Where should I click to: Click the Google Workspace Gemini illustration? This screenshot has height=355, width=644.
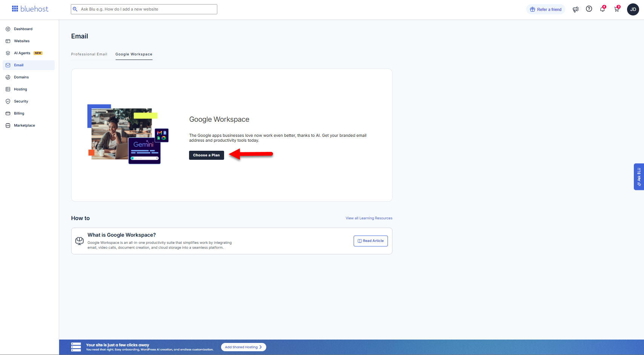point(128,134)
